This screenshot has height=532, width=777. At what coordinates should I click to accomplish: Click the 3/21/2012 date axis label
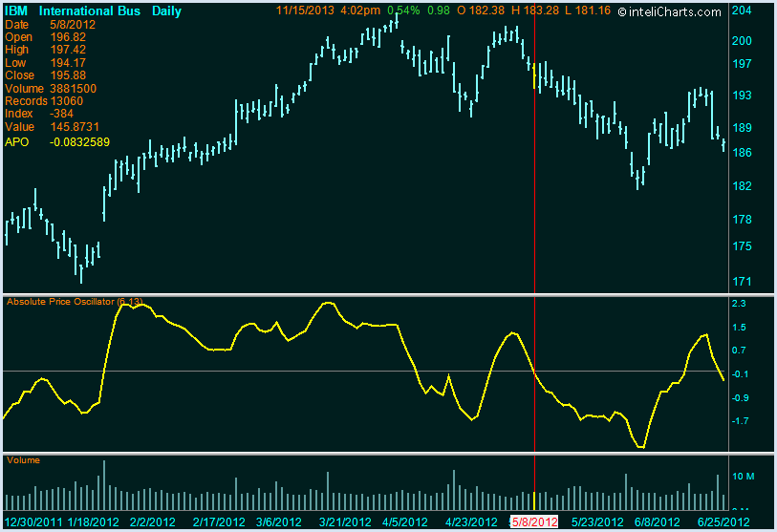pos(345,522)
